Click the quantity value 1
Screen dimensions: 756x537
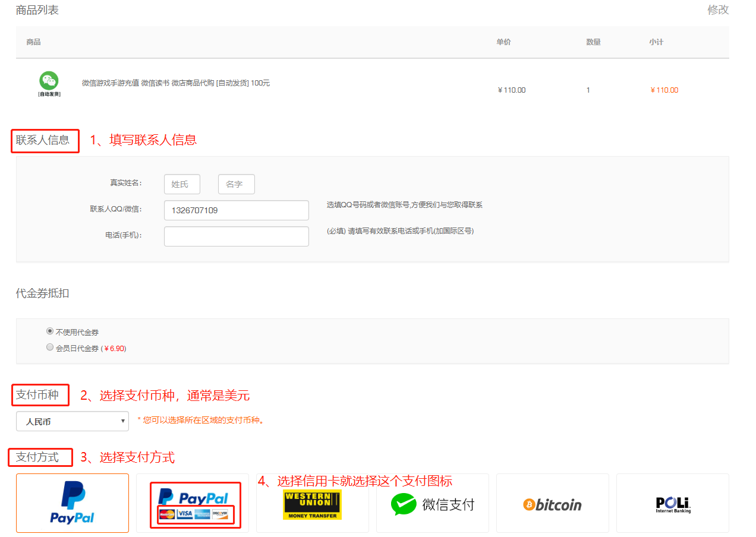(x=588, y=90)
